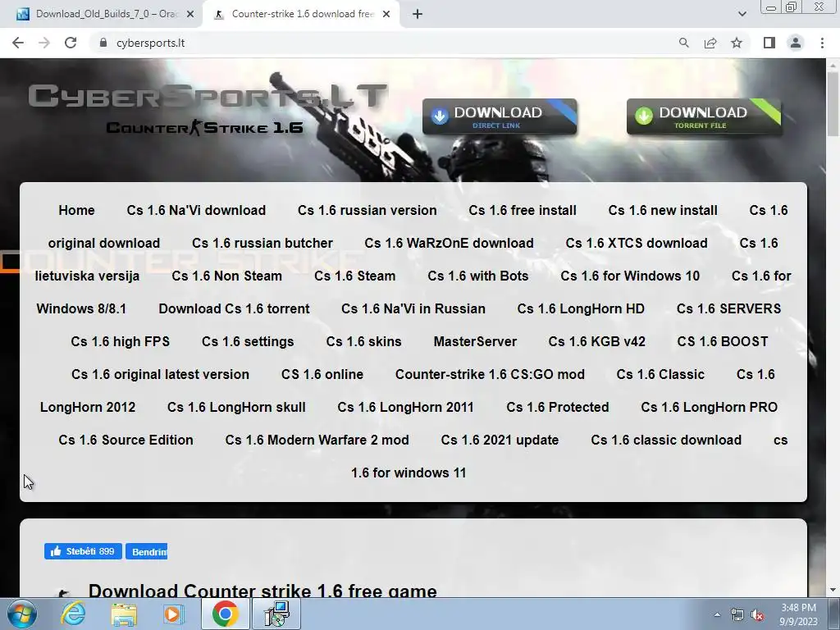
Task: Select the Counter-strike 1.6 download free tab
Action: pos(300,14)
